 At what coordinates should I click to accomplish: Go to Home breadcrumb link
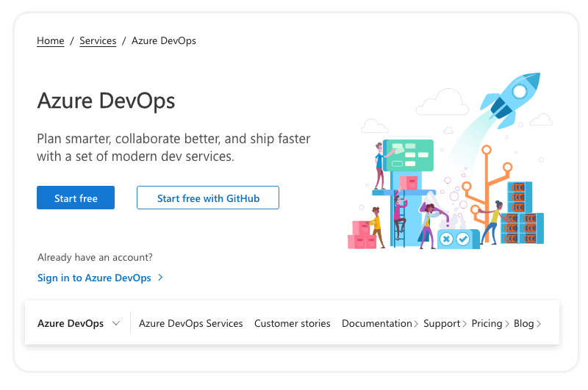point(50,40)
